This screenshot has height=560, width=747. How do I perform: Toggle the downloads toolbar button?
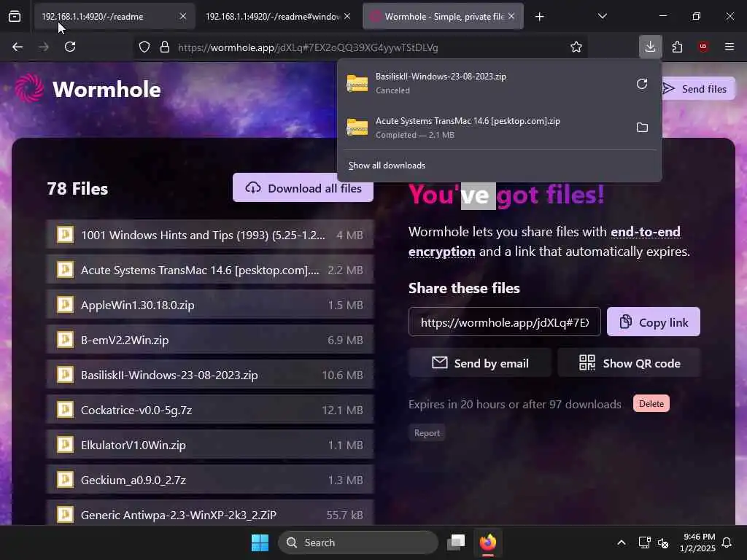click(x=650, y=47)
